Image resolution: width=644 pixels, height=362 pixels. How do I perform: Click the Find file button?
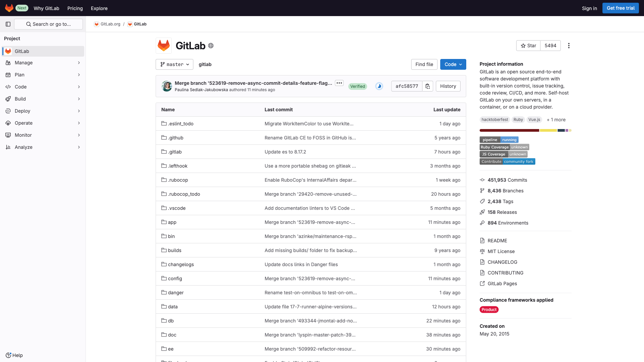[424, 64]
